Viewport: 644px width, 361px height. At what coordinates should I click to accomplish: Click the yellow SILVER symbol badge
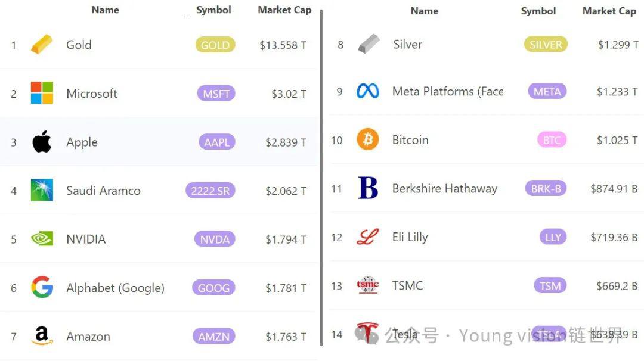[x=546, y=44]
